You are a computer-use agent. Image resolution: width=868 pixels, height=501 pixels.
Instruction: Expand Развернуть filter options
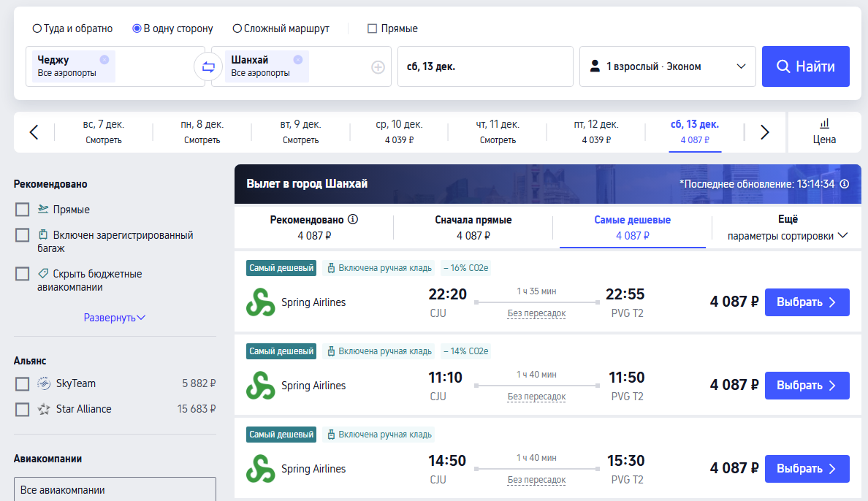pyautogui.click(x=114, y=318)
